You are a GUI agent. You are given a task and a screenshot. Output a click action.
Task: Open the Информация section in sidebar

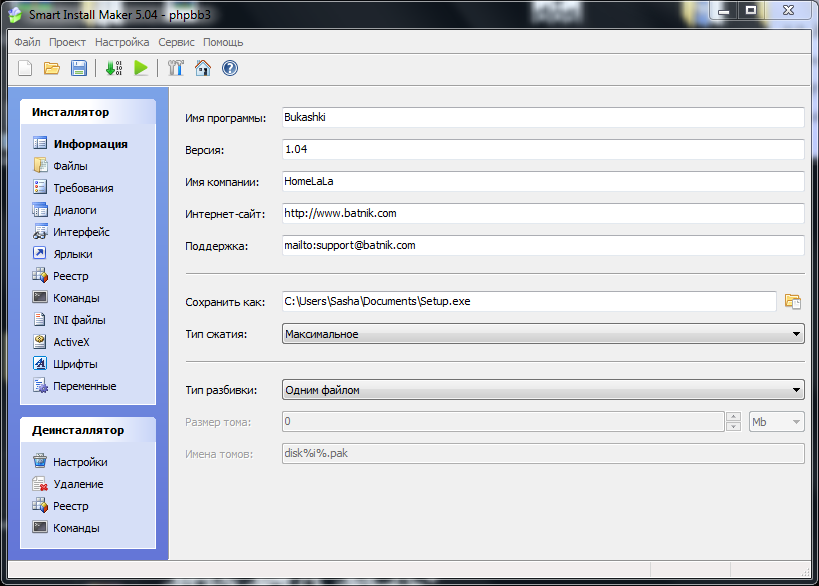(x=80, y=144)
